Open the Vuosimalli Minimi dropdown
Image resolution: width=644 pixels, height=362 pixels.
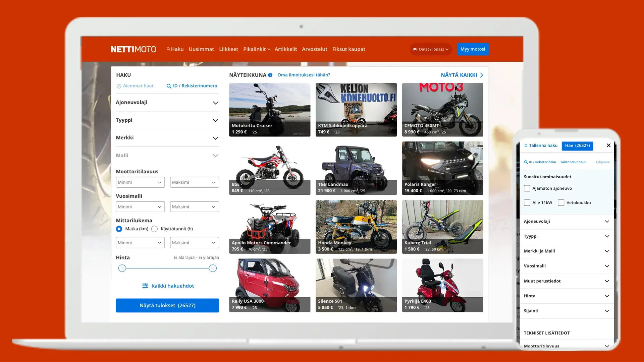click(x=140, y=207)
